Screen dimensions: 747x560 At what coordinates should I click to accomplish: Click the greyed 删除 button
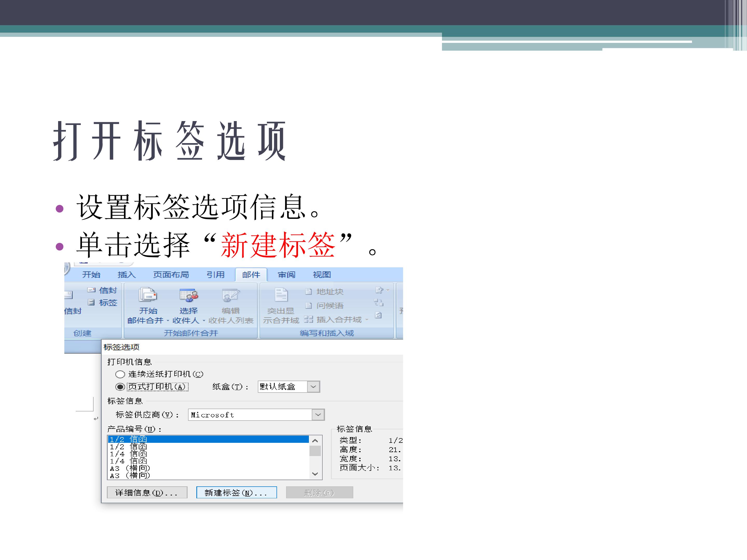(320, 493)
